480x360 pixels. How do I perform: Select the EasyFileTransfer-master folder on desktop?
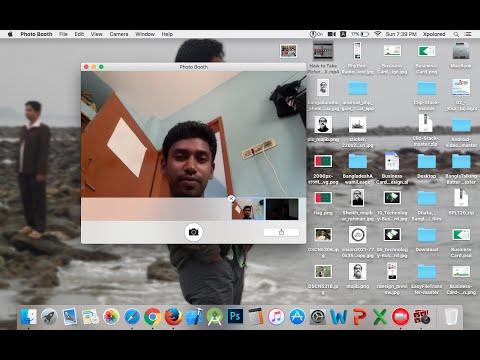[x=427, y=272]
